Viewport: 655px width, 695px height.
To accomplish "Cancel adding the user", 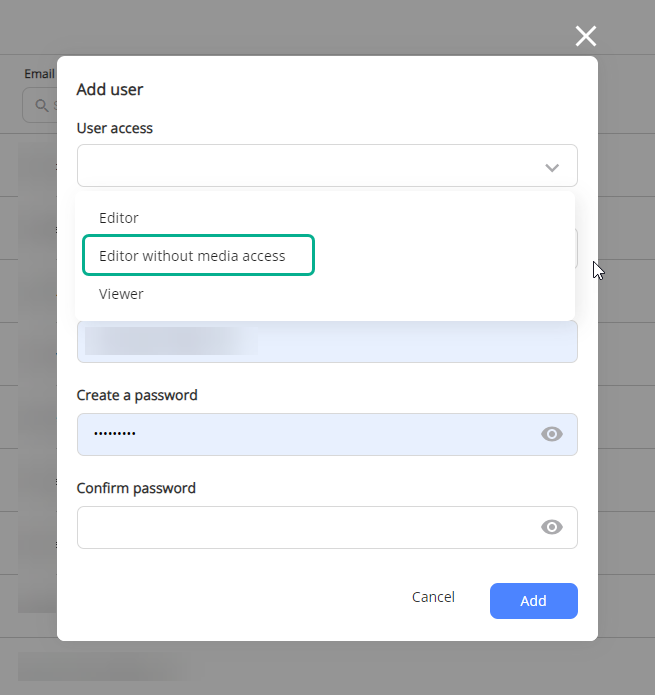I will click(x=433, y=597).
